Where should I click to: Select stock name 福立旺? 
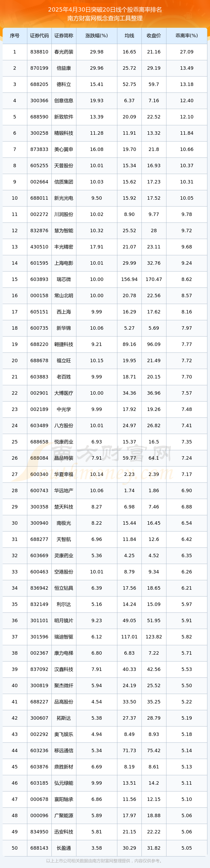click(64, 361)
